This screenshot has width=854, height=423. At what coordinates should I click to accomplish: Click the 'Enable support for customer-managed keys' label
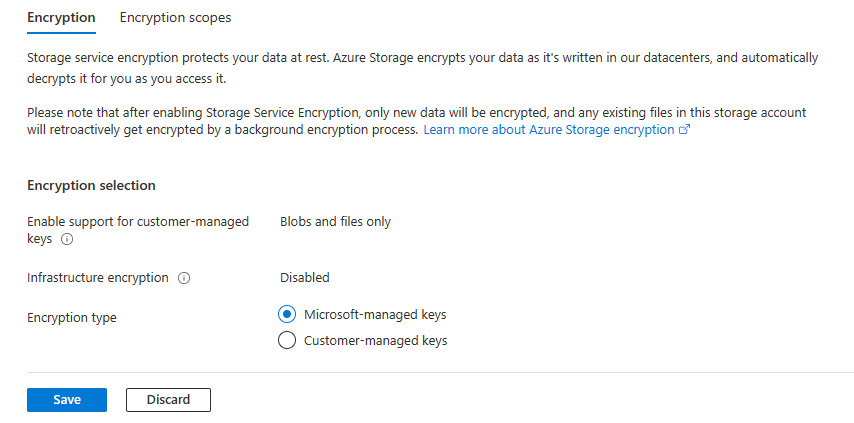137,222
